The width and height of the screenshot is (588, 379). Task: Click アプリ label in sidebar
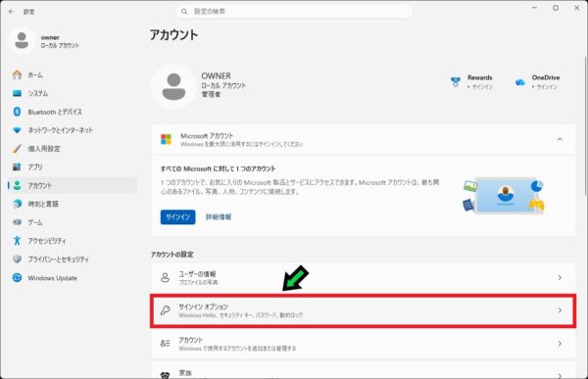coord(35,166)
